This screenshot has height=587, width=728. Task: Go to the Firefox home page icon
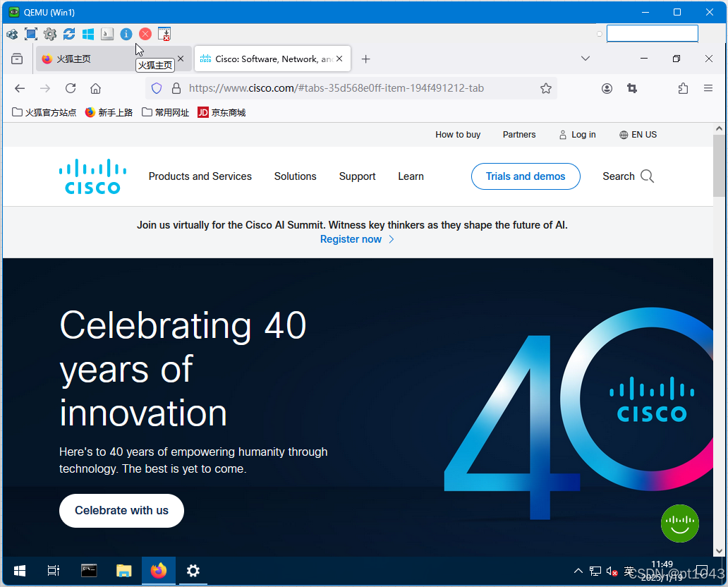click(x=96, y=88)
